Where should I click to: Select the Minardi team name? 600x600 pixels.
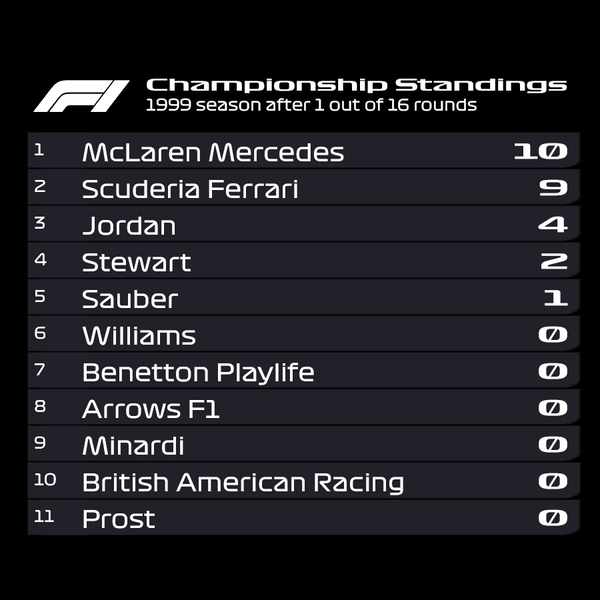tap(133, 446)
